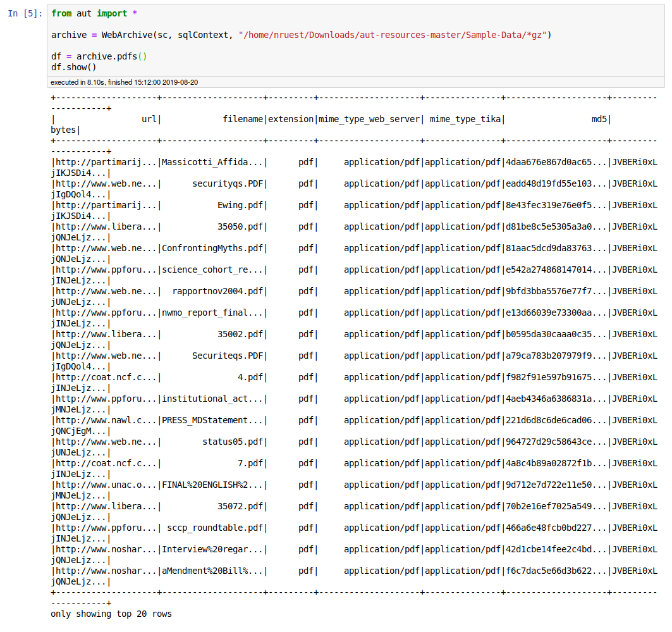This screenshot has width=672, height=632.
Task: Click url 'http://www.unac.o...'
Action: coord(106,485)
